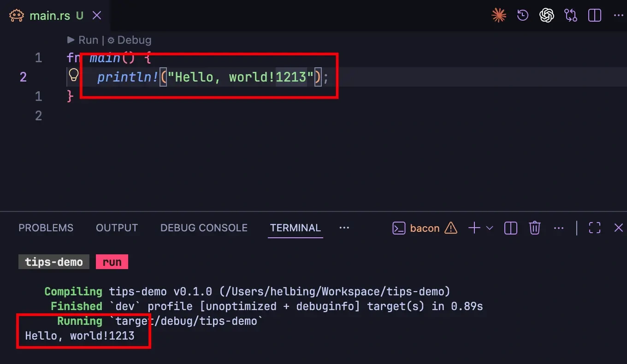Open the new terminal profile dropdown arrow
This screenshot has width=627, height=364.
pos(490,228)
